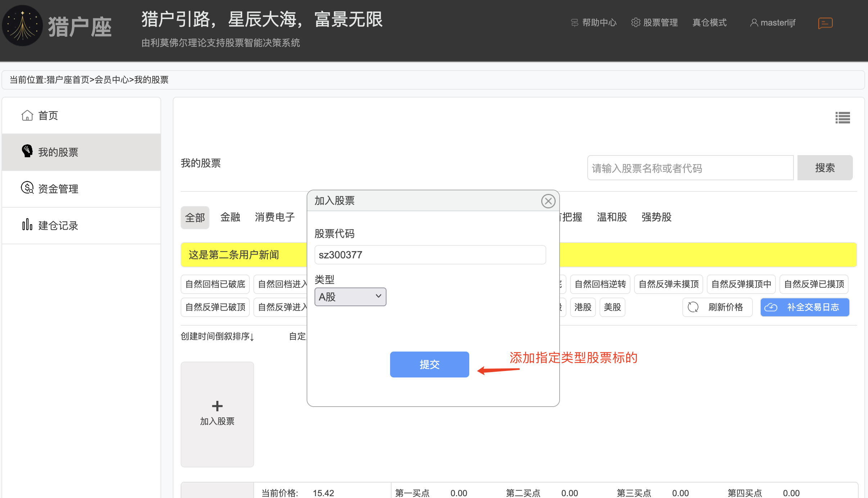
Task: Open the 创建时间倒叙排序 sort option
Action: click(217, 336)
